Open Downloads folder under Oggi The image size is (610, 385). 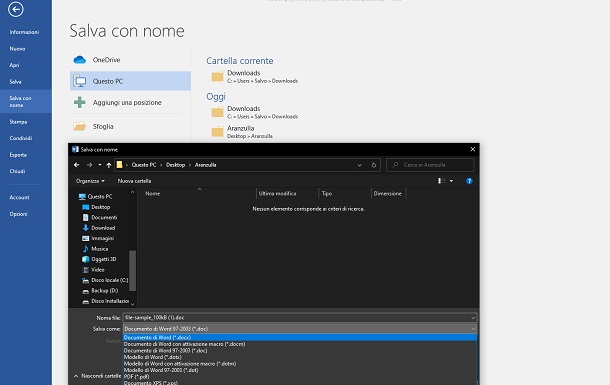(x=255, y=112)
